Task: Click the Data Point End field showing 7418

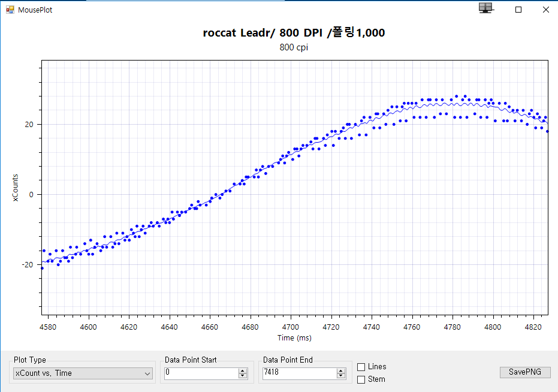Action: (298, 373)
